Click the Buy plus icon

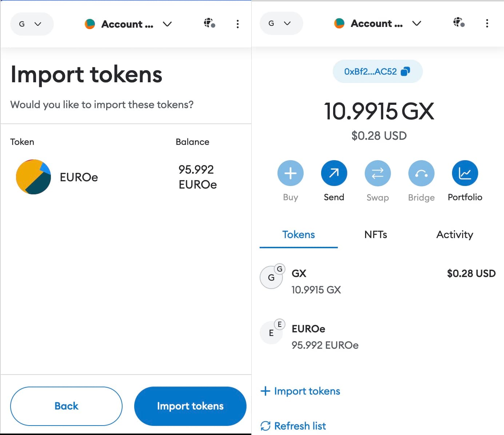pyautogui.click(x=291, y=173)
